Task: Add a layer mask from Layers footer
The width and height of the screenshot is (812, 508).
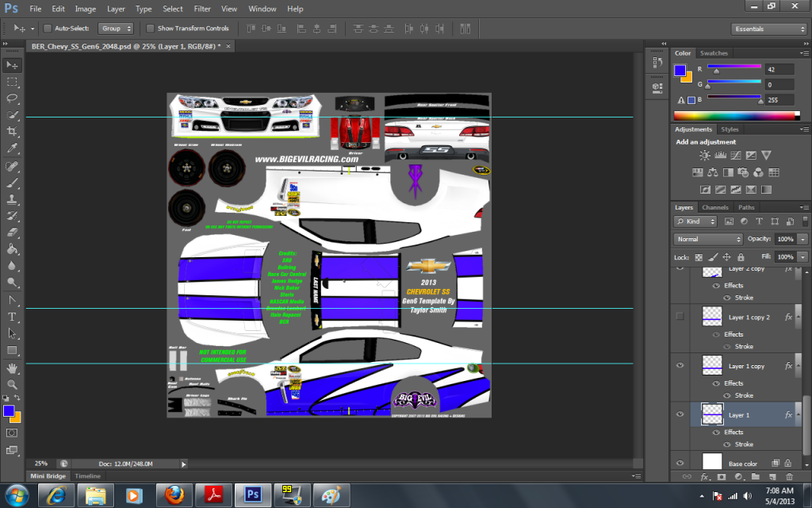Action: point(722,476)
